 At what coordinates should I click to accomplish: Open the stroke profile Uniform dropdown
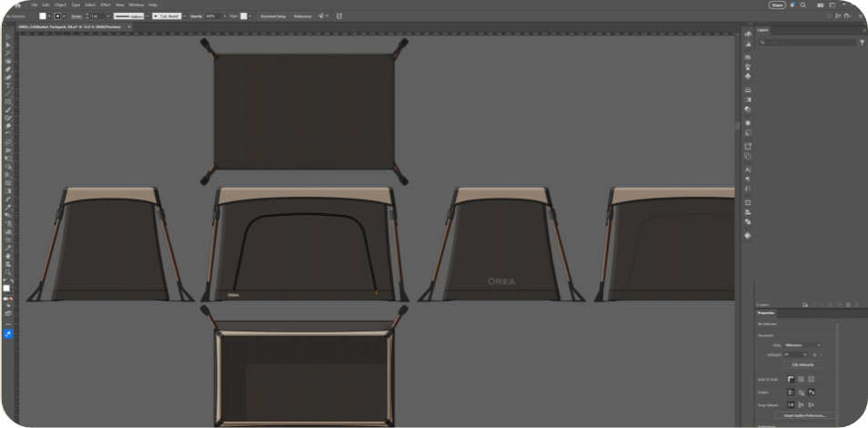(130, 16)
